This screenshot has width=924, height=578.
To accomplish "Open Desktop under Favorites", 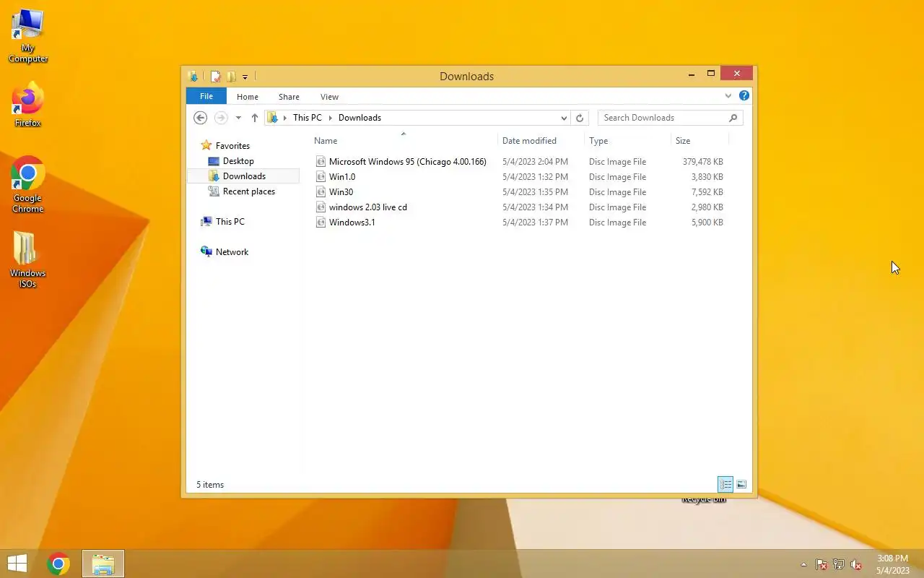I will tap(238, 161).
